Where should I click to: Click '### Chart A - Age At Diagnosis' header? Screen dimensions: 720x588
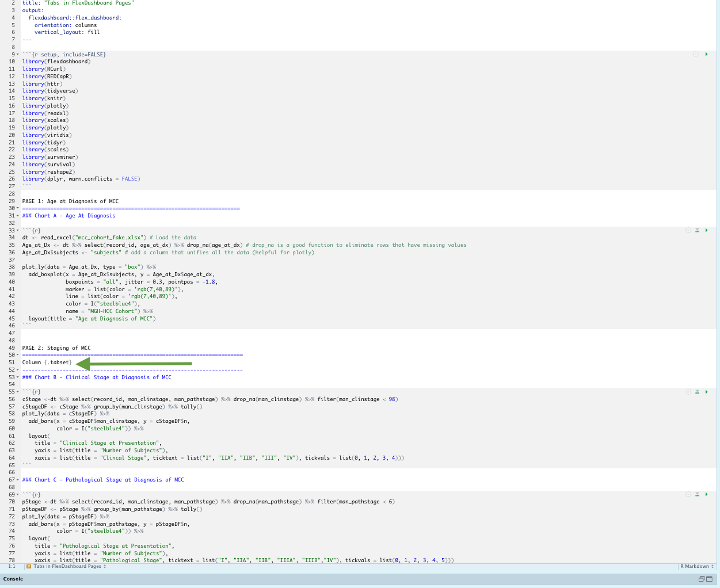[69, 216]
